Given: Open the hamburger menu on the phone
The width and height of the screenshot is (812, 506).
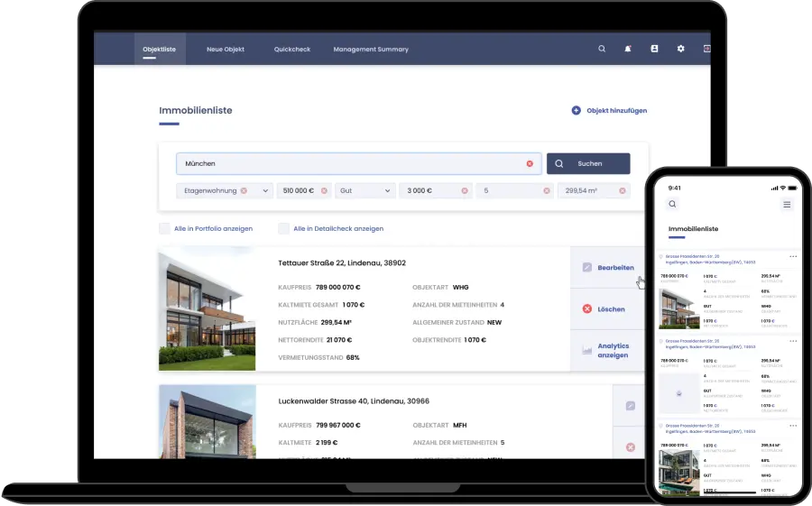Looking at the screenshot, I should (787, 205).
